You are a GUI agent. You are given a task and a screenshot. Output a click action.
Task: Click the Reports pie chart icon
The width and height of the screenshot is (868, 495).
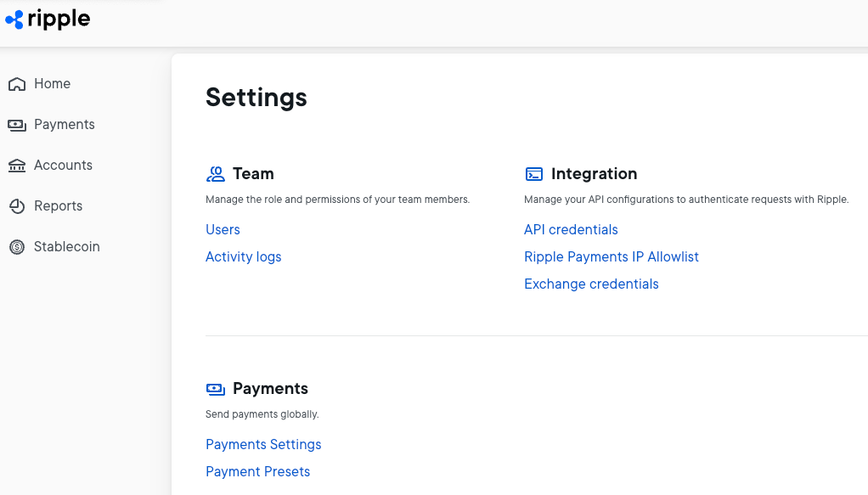pyautogui.click(x=16, y=206)
